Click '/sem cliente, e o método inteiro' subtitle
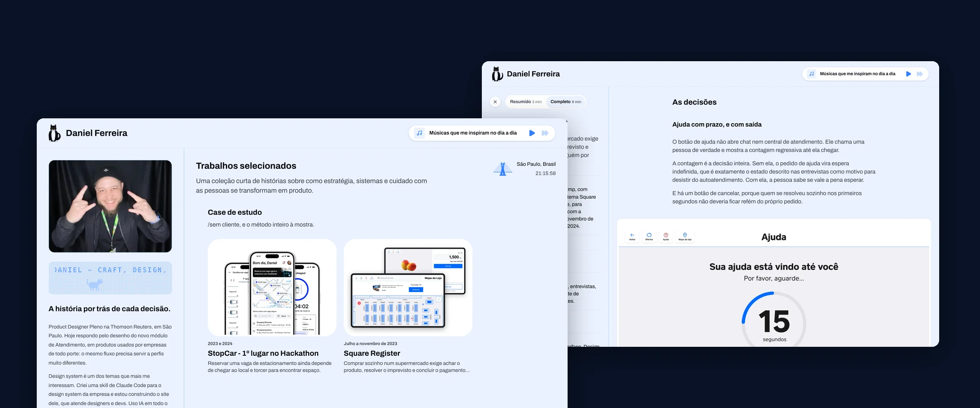 pyautogui.click(x=261, y=225)
